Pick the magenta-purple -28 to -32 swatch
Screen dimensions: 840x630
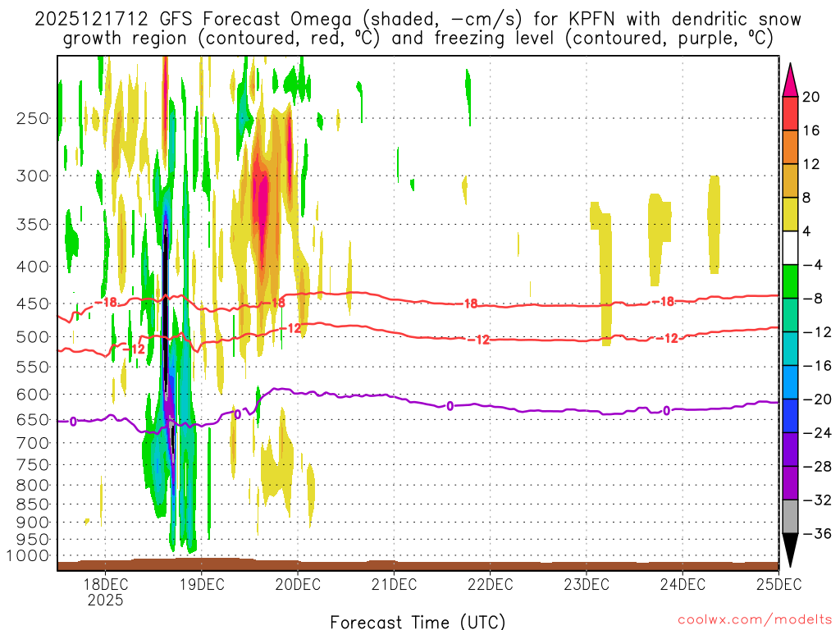[x=790, y=483]
